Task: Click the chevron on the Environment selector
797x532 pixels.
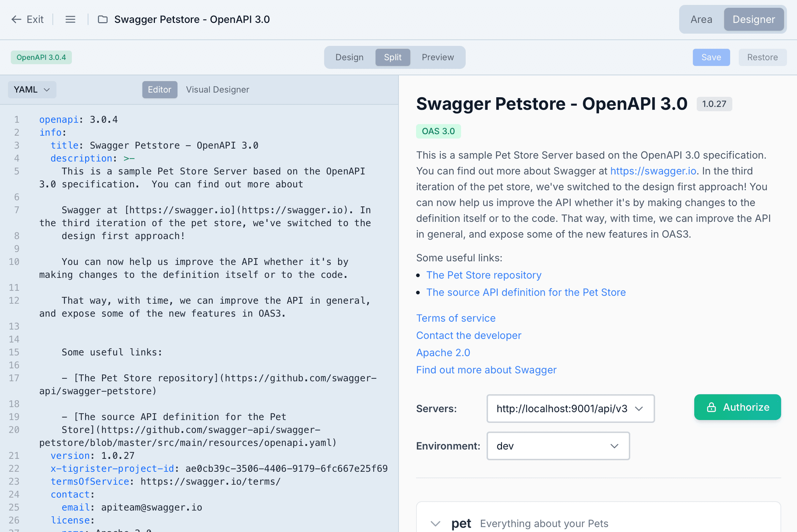Action: (614, 446)
